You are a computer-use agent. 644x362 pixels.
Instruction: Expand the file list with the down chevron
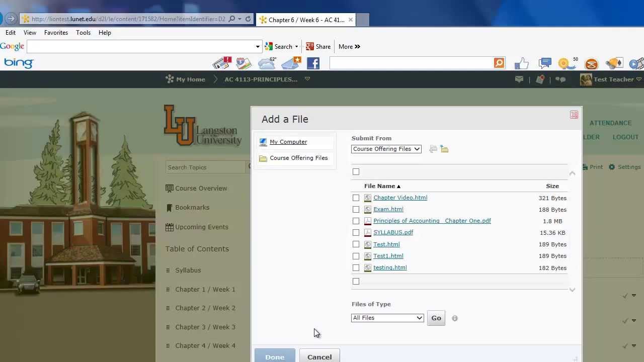click(572, 290)
